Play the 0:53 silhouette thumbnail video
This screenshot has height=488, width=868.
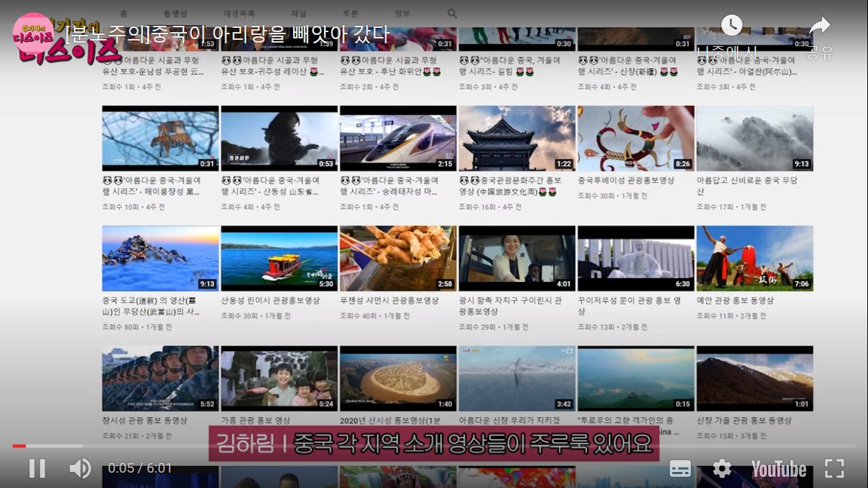pyautogui.click(x=279, y=138)
